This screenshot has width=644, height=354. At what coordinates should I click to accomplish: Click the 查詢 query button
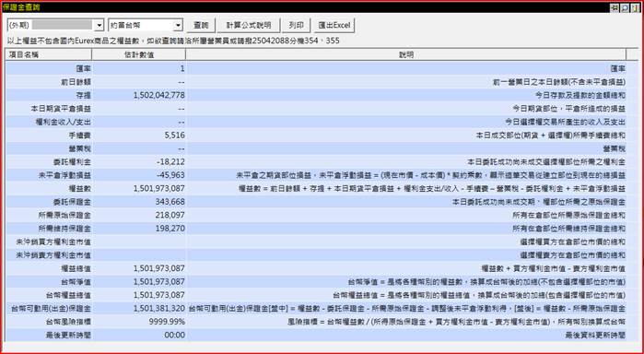(201, 26)
